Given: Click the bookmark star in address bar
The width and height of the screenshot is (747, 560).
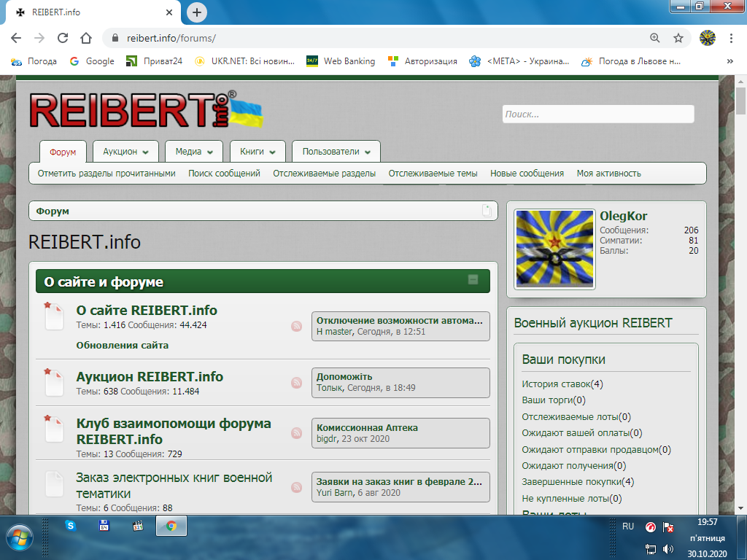Looking at the screenshot, I should [678, 38].
